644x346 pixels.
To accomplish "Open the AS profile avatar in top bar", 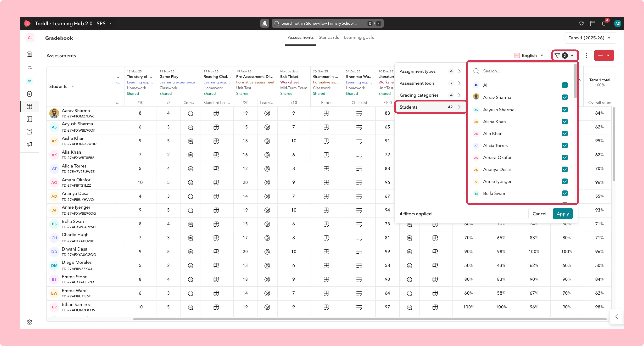I will coord(617,23).
